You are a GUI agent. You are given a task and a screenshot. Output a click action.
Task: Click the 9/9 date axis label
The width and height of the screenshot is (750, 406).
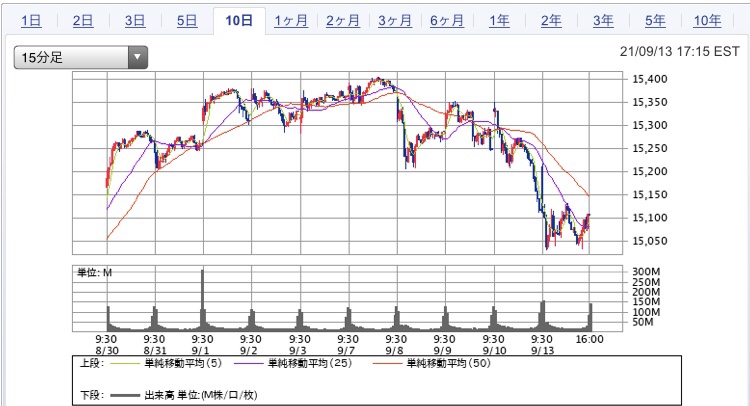coord(442,351)
